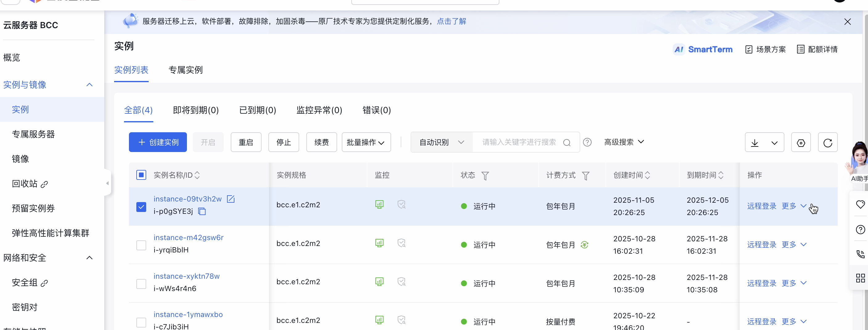868x330 pixels.
Task: Expand the 批量操作 batch operations dropdown
Action: click(x=366, y=142)
